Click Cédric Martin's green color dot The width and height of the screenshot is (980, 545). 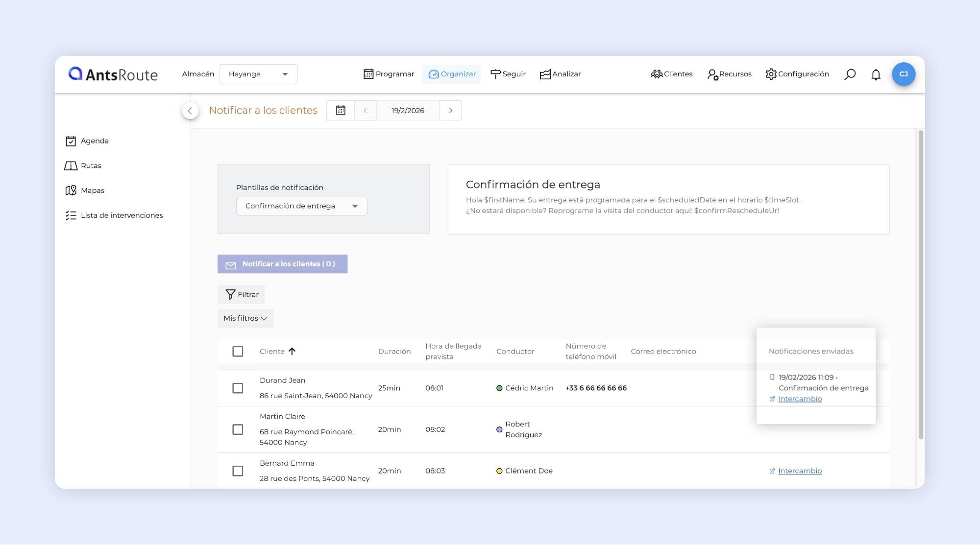(x=499, y=388)
